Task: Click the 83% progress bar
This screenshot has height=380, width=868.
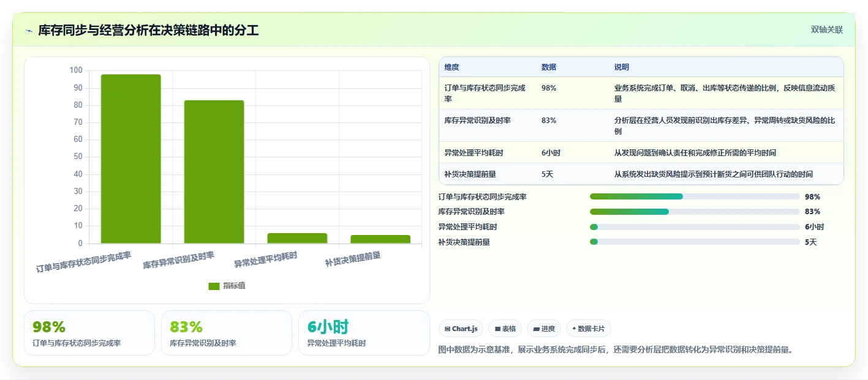Action: [x=695, y=212]
